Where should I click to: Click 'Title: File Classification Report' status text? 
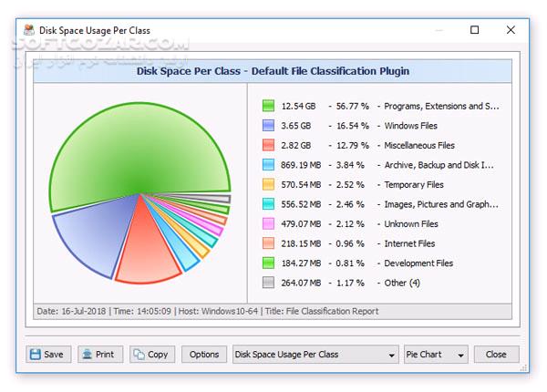[x=322, y=311]
